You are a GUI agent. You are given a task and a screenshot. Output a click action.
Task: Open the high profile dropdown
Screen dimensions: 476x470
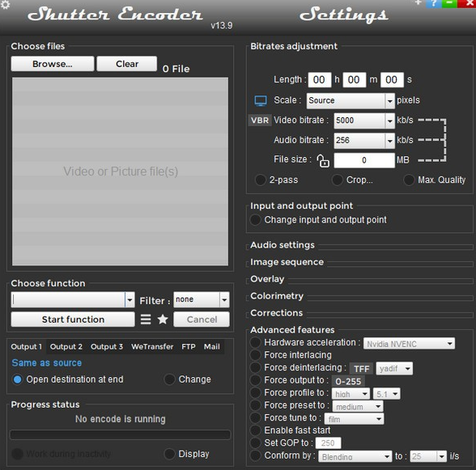[x=351, y=394]
